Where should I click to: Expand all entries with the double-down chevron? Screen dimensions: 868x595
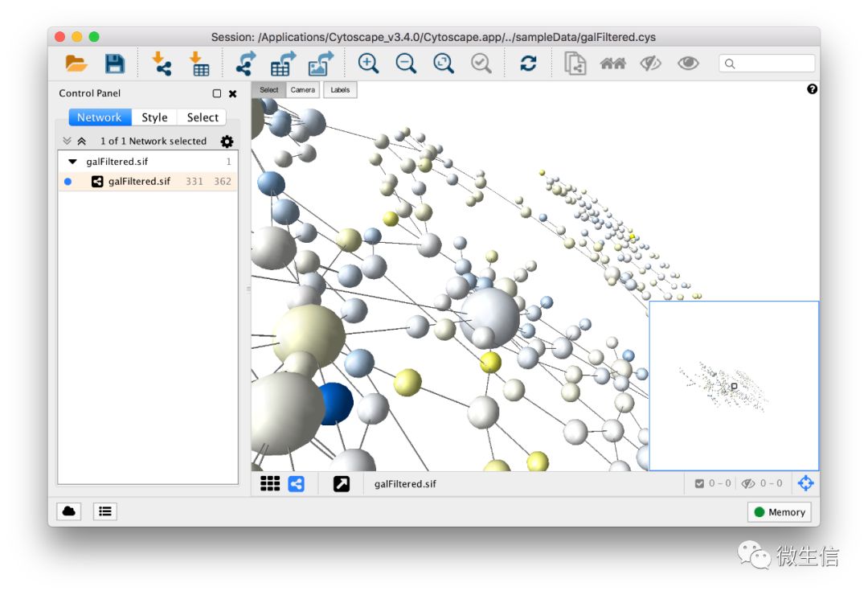(67, 140)
